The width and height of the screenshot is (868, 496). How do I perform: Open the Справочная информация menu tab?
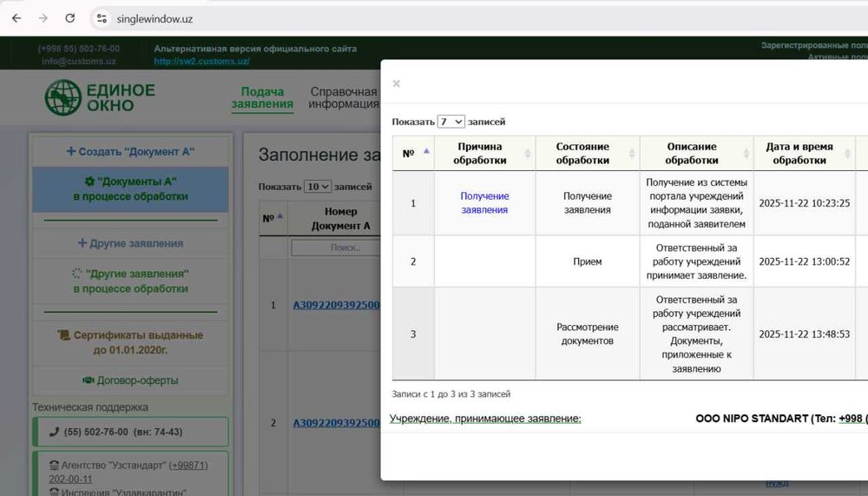click(x=343, y=98)
